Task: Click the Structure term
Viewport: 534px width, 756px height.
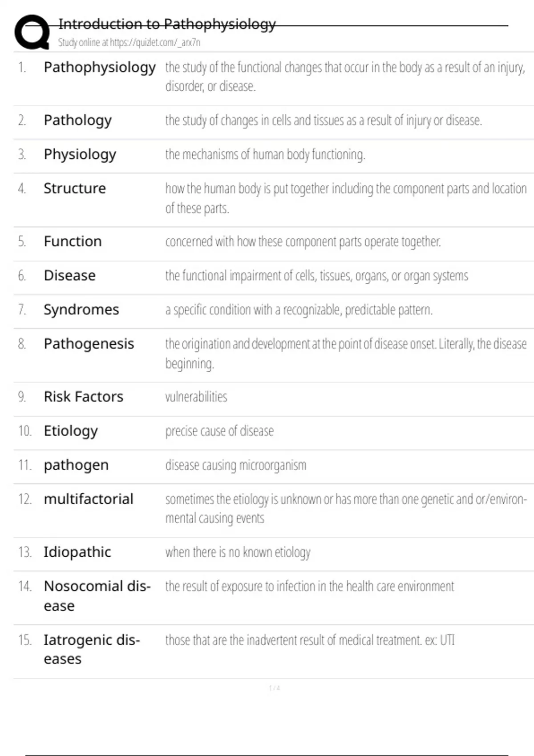Action: tap(75, 189)
